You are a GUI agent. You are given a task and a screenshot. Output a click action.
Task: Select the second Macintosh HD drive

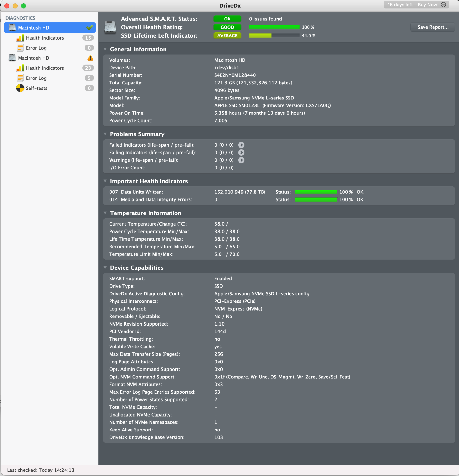(34, 58)
